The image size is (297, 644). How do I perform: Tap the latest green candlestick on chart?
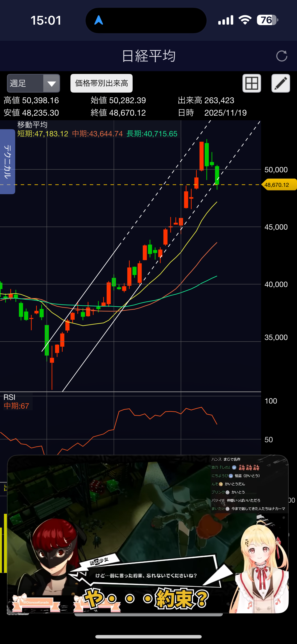[x=217, y=175]
